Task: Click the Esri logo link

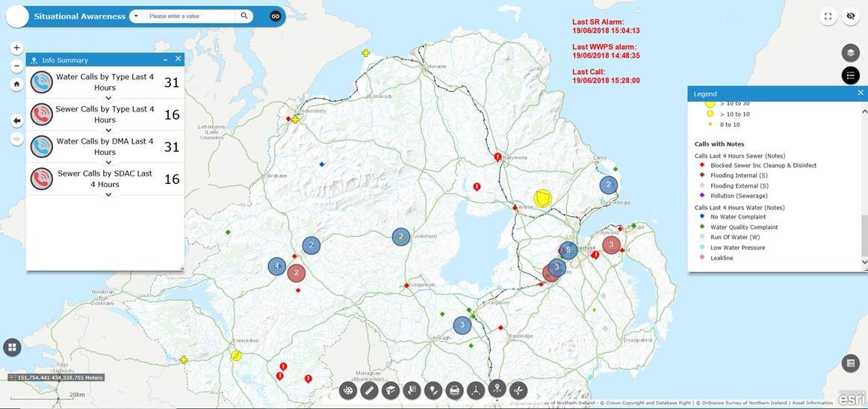Action: tap(851, 397)
